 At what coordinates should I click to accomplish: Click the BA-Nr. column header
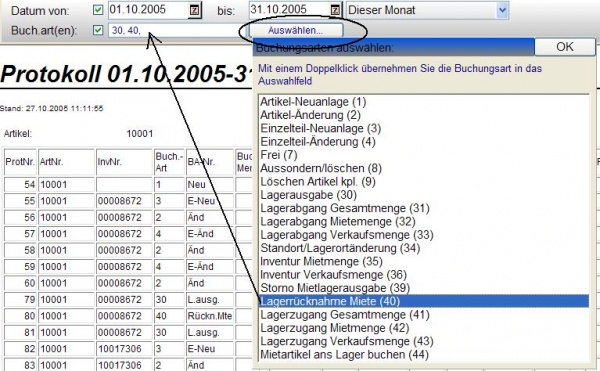[210, 162]
